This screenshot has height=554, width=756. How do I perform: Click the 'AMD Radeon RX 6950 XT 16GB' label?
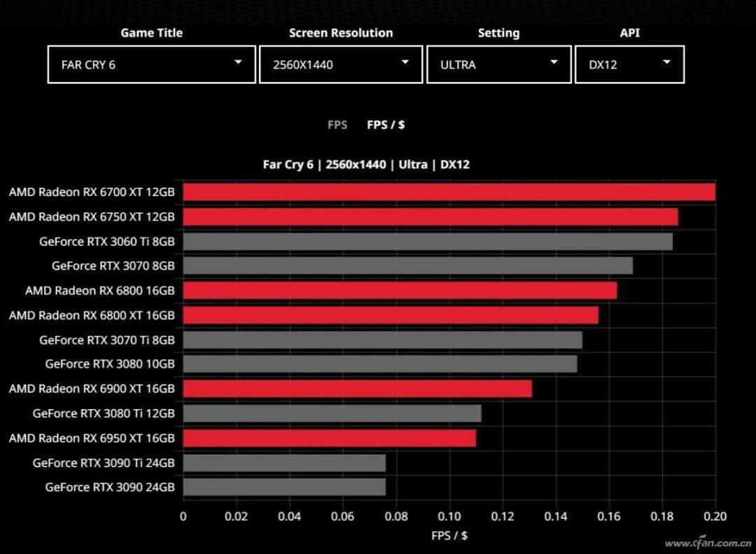coord(92,438)
